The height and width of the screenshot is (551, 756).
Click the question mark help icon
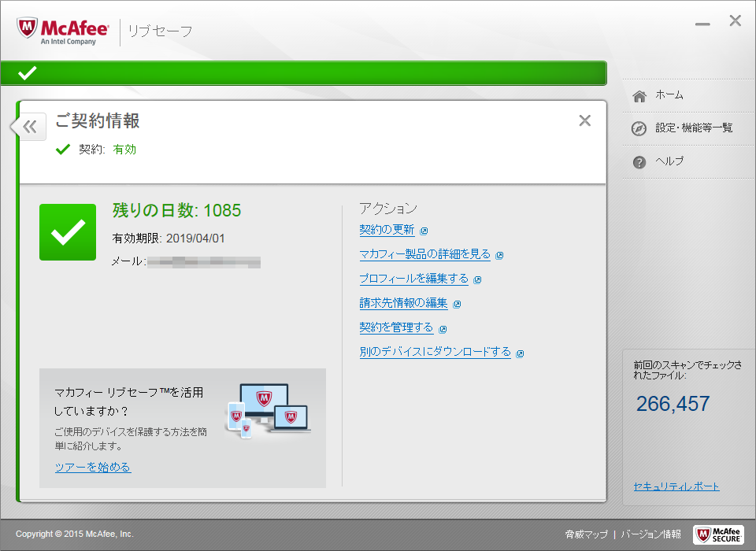639,162
